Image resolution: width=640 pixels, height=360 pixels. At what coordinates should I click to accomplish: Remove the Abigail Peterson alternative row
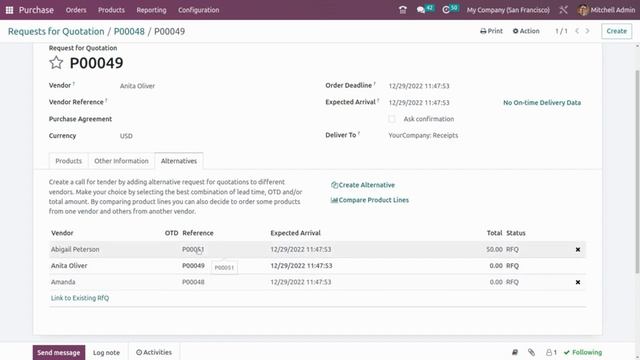[x=578, y=249]
